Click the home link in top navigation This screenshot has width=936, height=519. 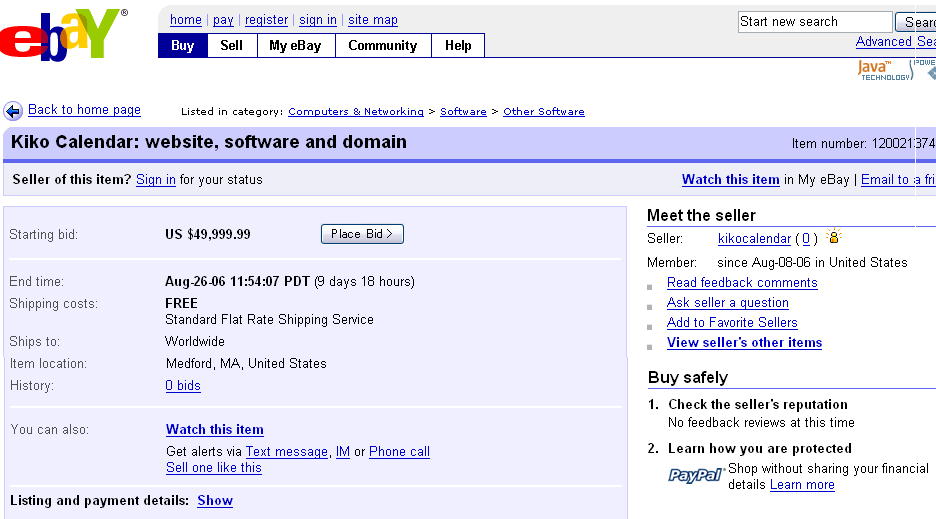(186, 20)
